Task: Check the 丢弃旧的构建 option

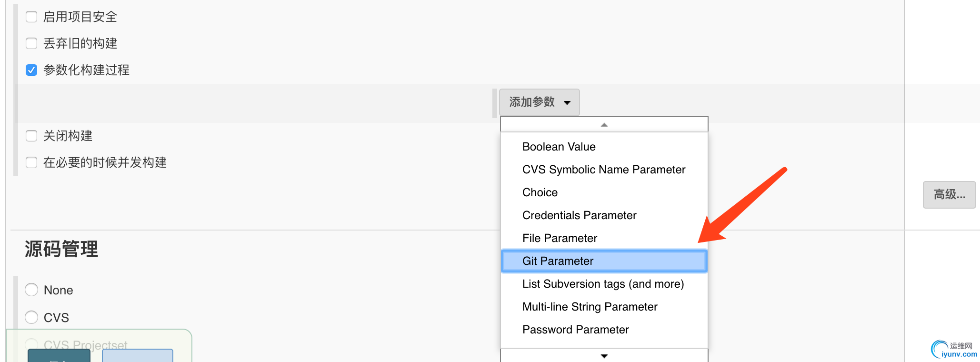Action: (x=31, y=43)
